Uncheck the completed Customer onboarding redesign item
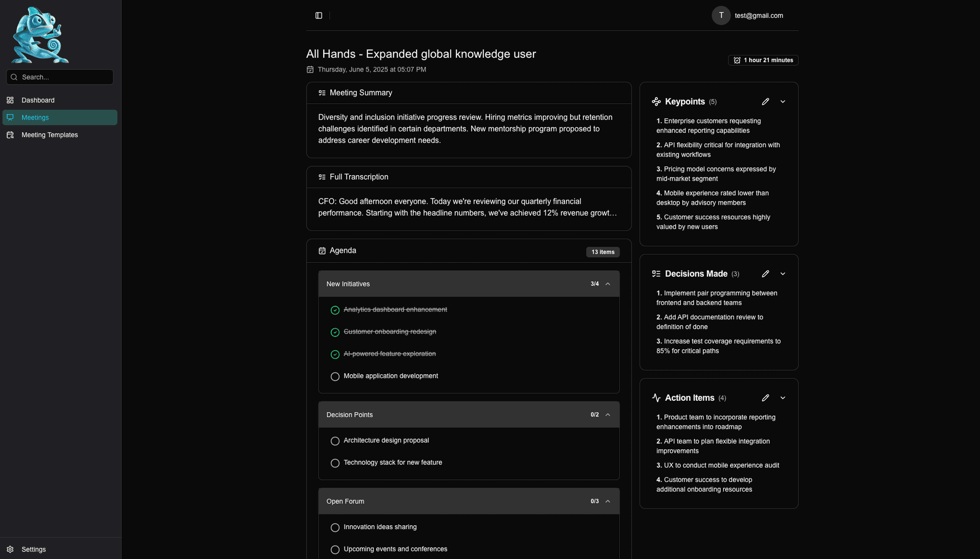 pos(335,332)
